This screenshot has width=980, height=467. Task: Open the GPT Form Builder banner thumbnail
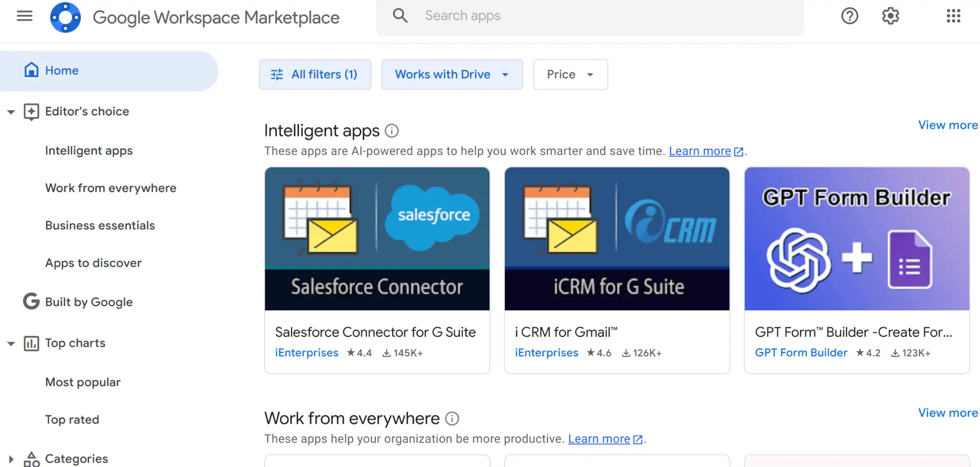tap(857, 239)
